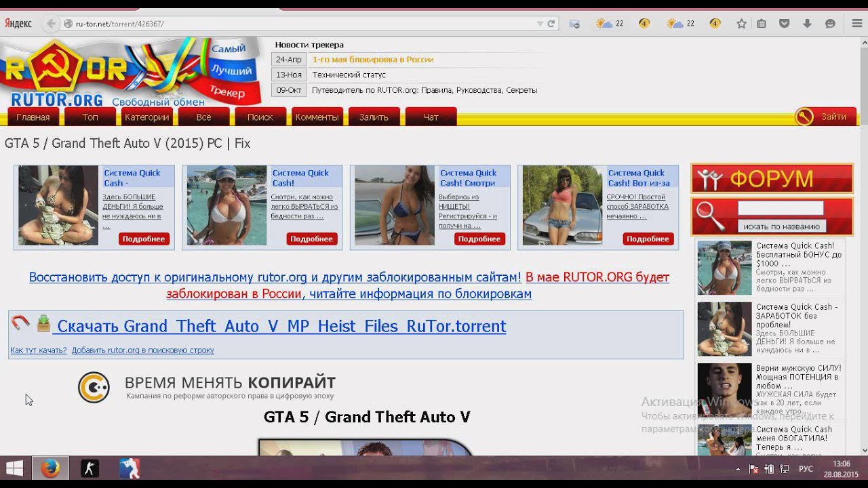Click 'Система Quick Cash! Вот из-за' ad title
The width and height of the screenshot is (868, 488).
(x=639, y=178)
